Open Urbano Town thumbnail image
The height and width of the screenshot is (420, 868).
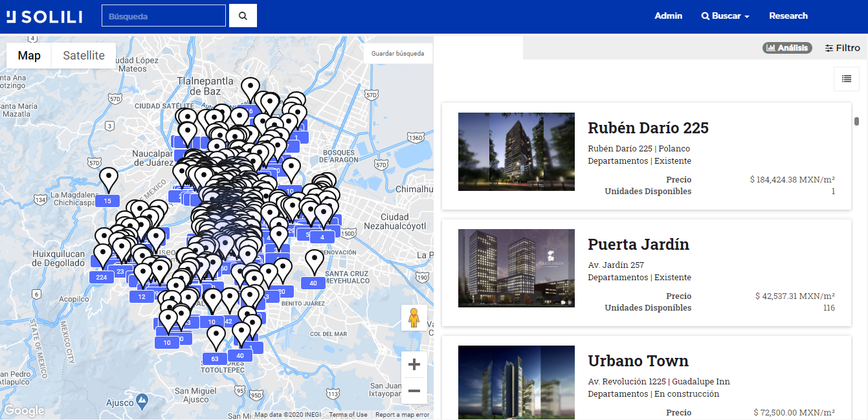[x=517, y=382]
